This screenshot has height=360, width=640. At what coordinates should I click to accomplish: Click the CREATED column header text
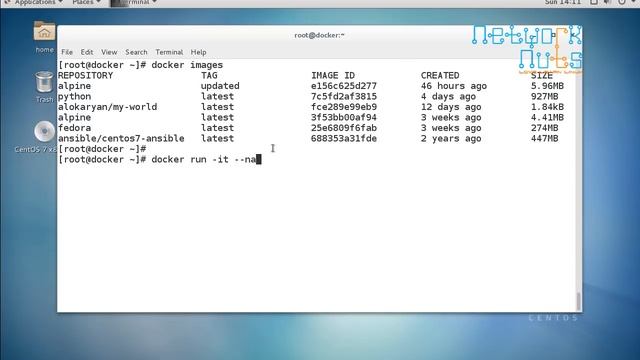pos(440,76)
